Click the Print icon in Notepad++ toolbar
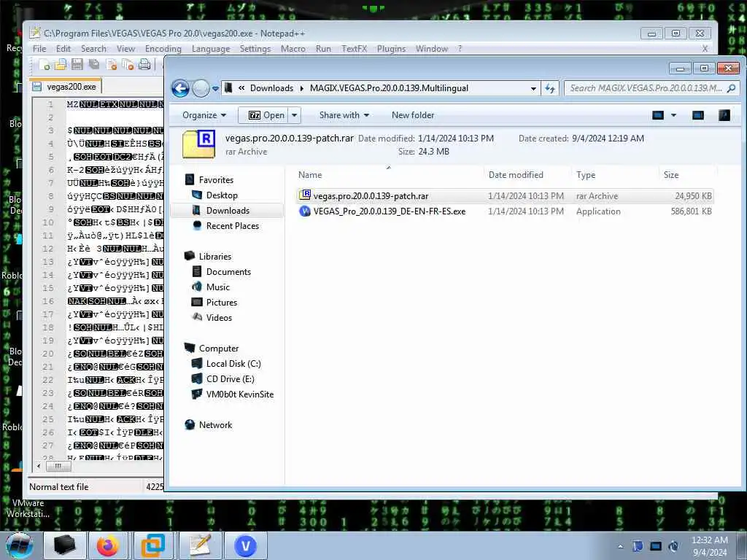747x560 pixels. (144, 64)
